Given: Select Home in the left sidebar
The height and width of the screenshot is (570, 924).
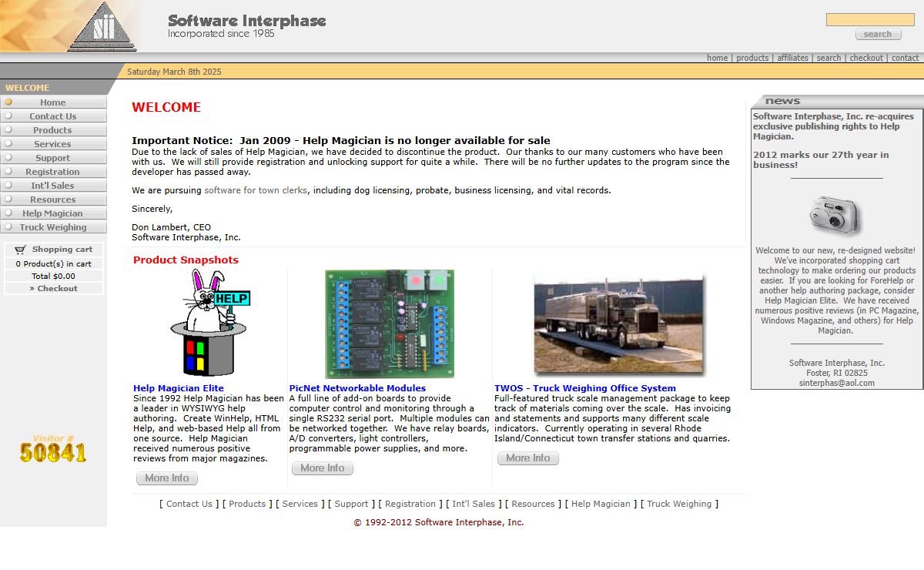Looking at the screenshot, I should [53, 102].
